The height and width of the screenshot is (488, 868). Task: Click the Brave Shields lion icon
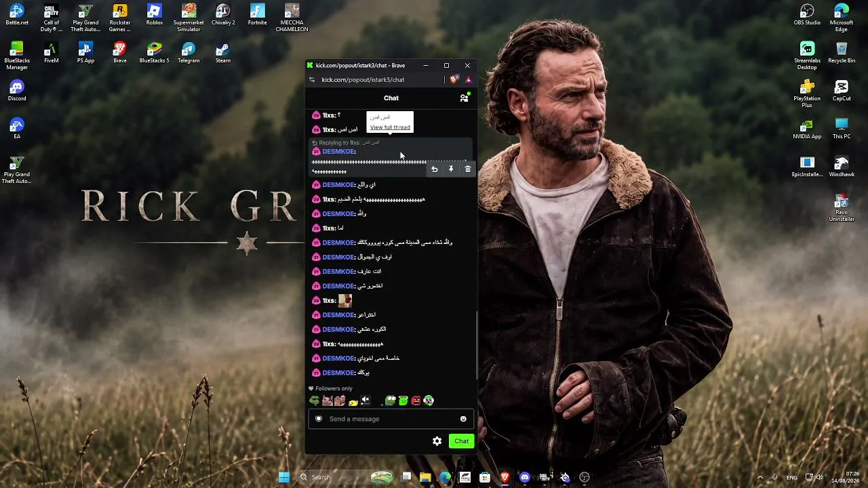coord(454,79)
